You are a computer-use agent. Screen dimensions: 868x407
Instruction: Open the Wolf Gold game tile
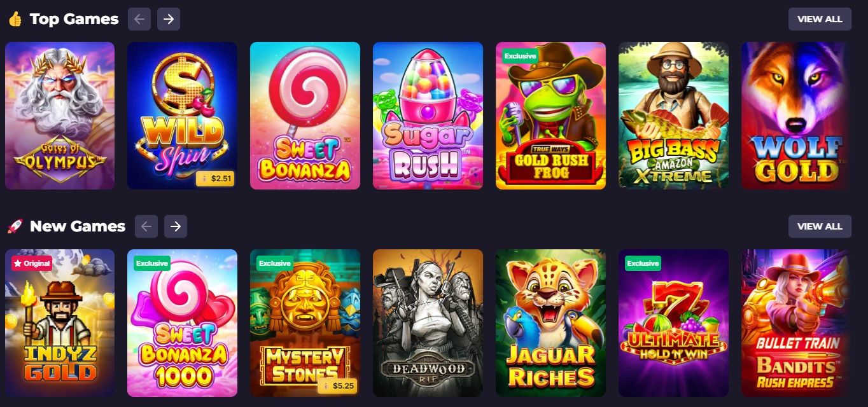tap(795, 116)
